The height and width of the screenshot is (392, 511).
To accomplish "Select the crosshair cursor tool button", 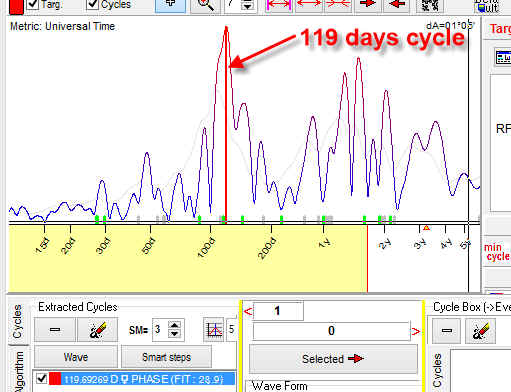I will click(x=170, y=5).
